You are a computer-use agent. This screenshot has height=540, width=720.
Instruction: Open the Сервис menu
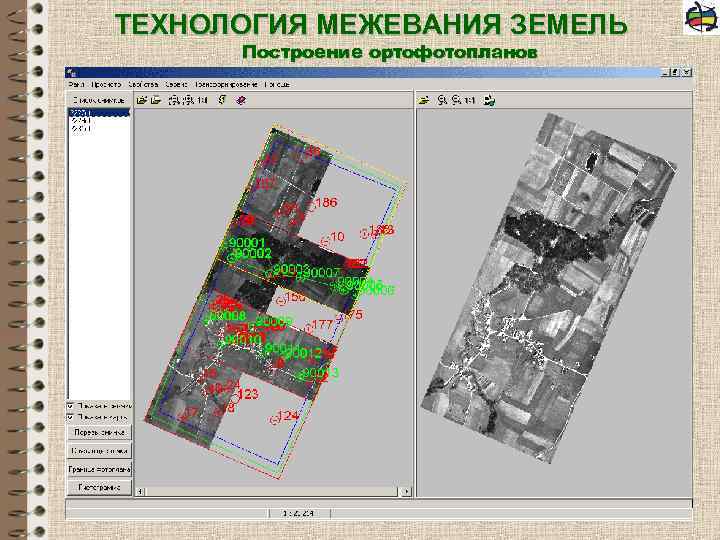point(176,84)
